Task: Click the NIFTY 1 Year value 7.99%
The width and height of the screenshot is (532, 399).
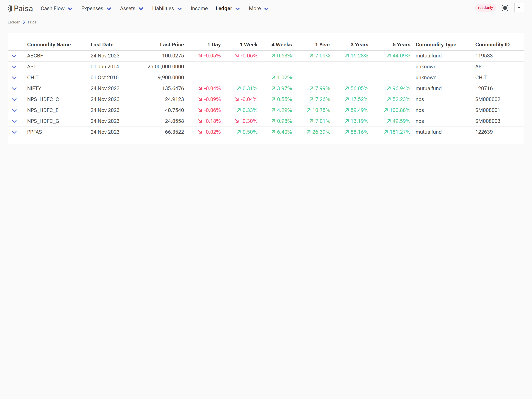Action: pyautogui.click(x=323, y=88)
